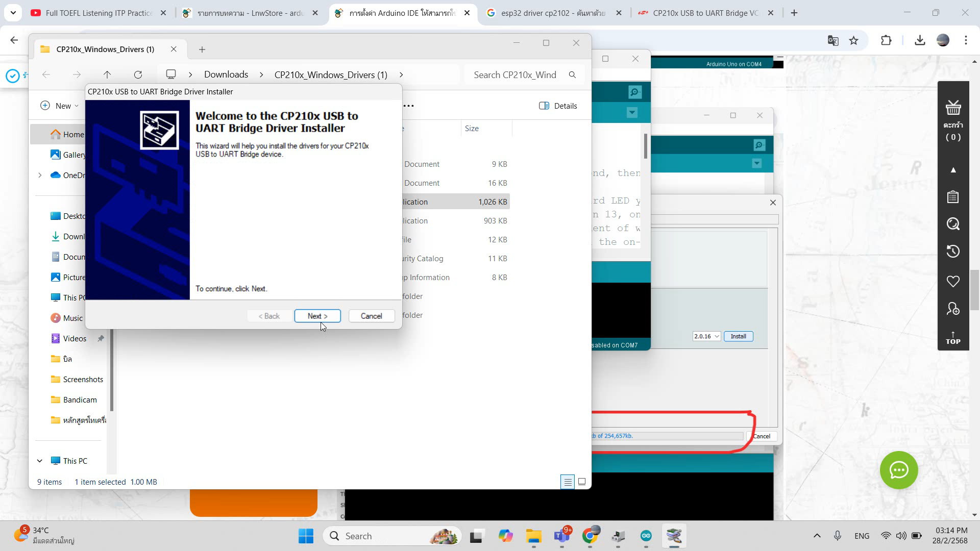Open the green chat bubble widget

pyautogui.click(x=898, y=470)
